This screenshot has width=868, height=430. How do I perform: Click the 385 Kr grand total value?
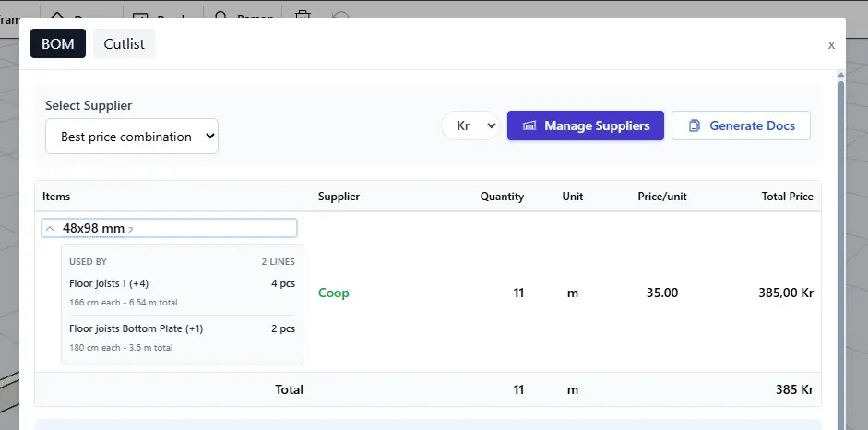(794, 389)
